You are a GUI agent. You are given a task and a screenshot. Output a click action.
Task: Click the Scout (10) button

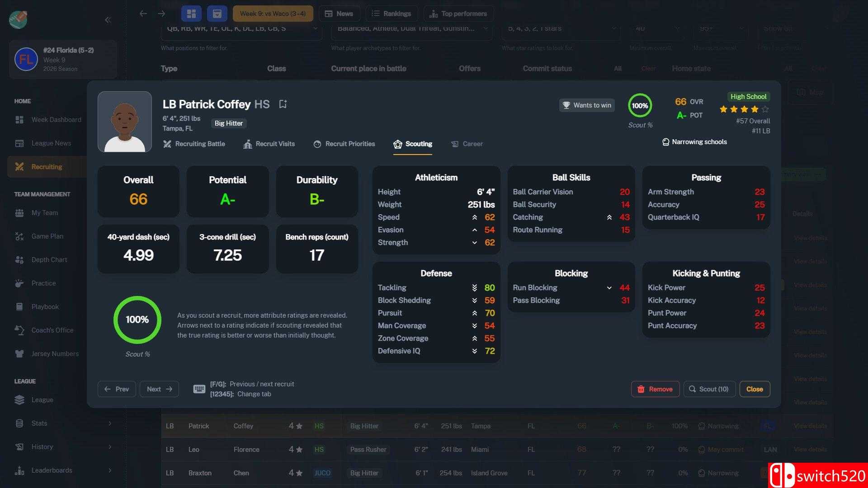pyautogui.click(x=709, y=389)
